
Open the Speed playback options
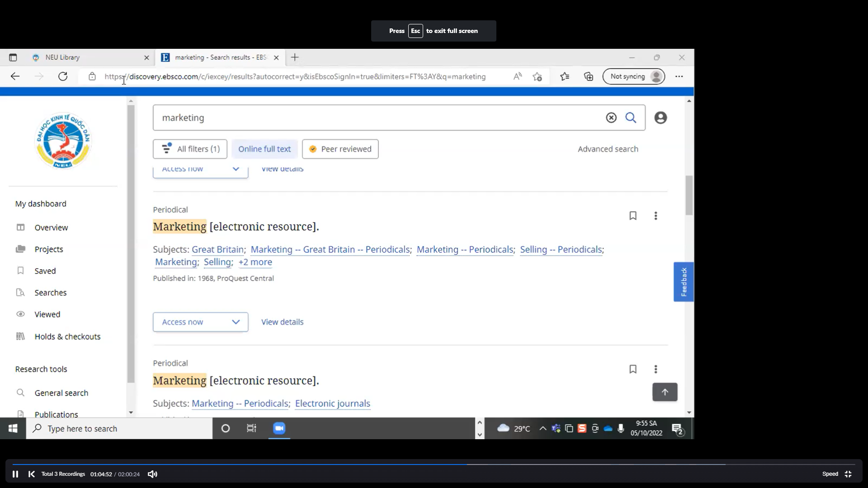(x=830, y=474)
